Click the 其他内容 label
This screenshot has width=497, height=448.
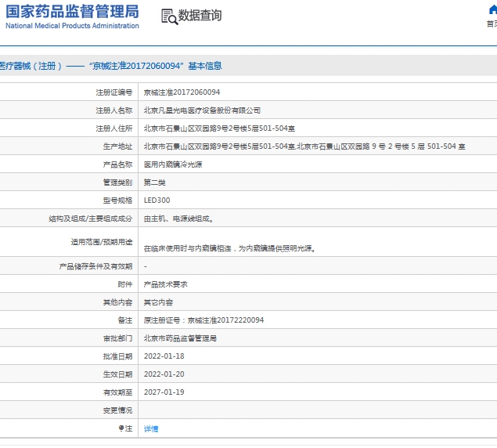click(117, 302)
